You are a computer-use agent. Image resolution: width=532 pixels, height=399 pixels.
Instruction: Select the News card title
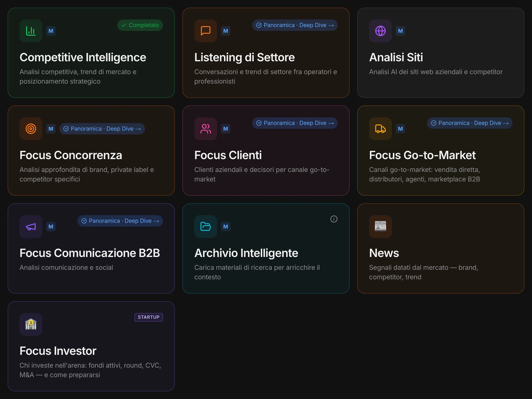coord(384,253)
